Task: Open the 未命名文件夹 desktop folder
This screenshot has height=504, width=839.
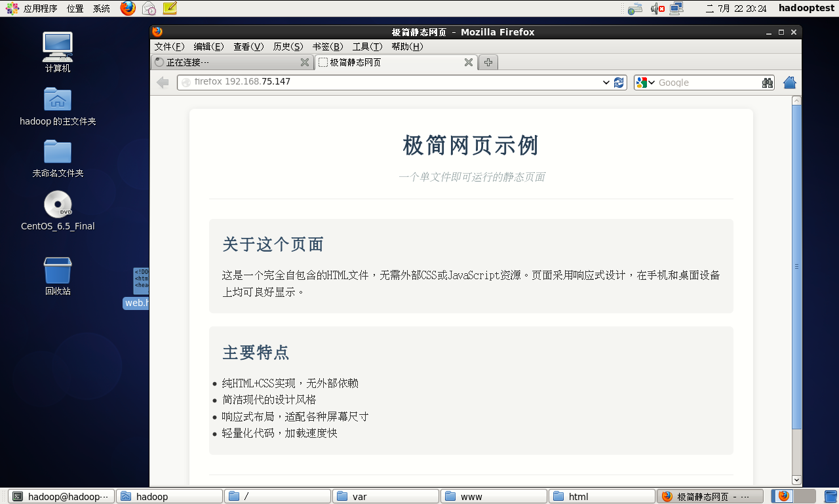Action: pos(58,159)
